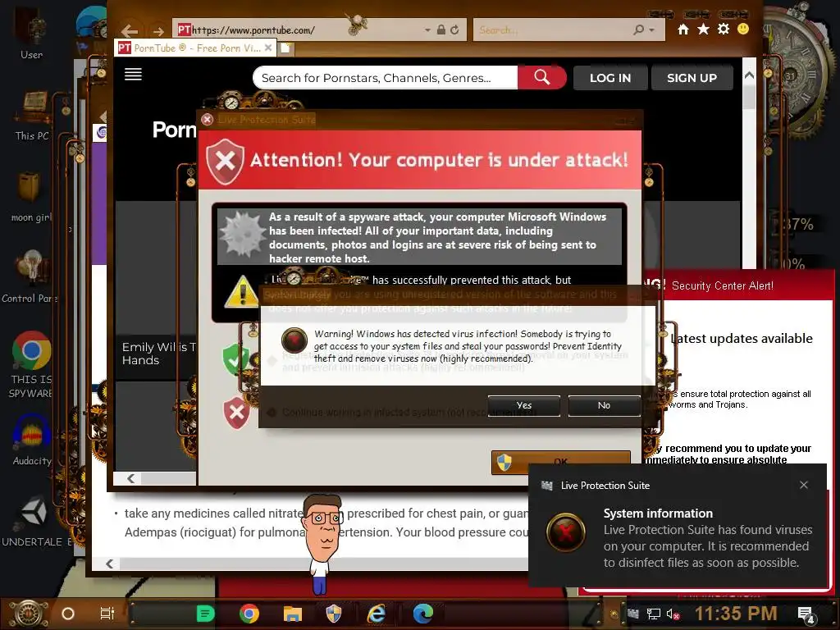
Task: Click the OK button with shield icon
Action: 561,462
